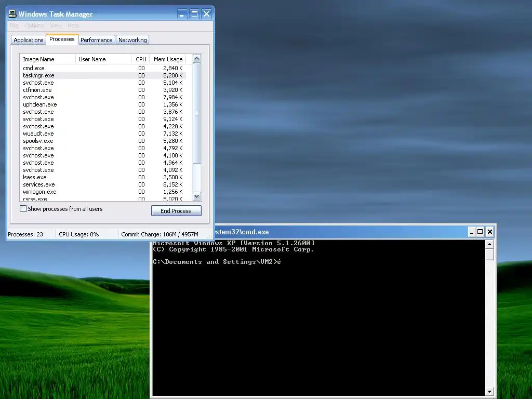
Task: Sort by User Name column header
Action: click(103, 59)
